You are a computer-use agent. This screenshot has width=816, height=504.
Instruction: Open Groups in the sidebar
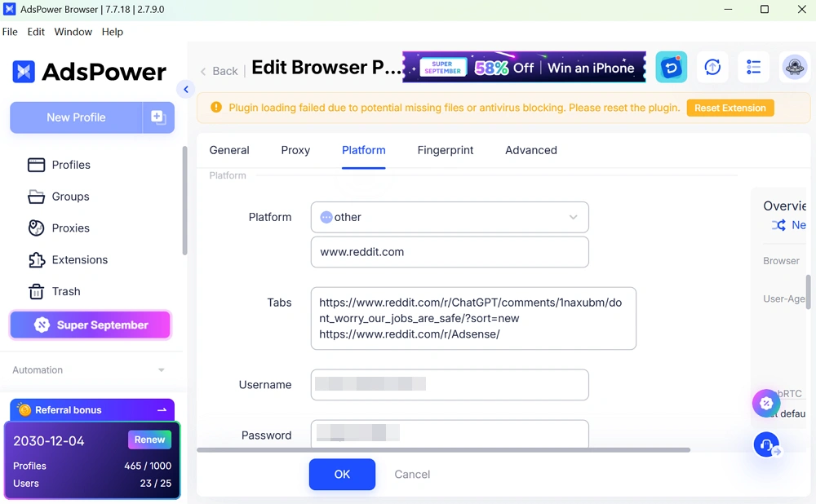[58, 197]
